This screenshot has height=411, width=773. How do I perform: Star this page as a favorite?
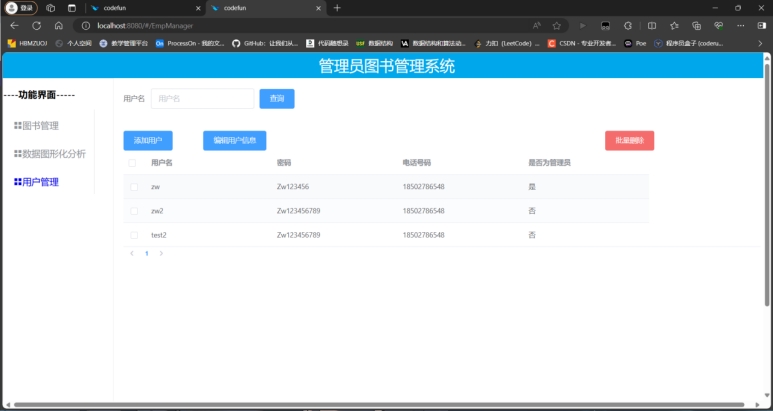click(x=556, y=25)
